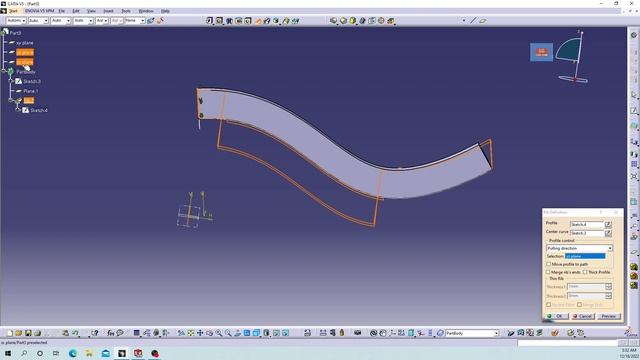Click the New document icon in the bottom toolbar
The width and height of the screenshot is (640, 360).
coord(10,333)
